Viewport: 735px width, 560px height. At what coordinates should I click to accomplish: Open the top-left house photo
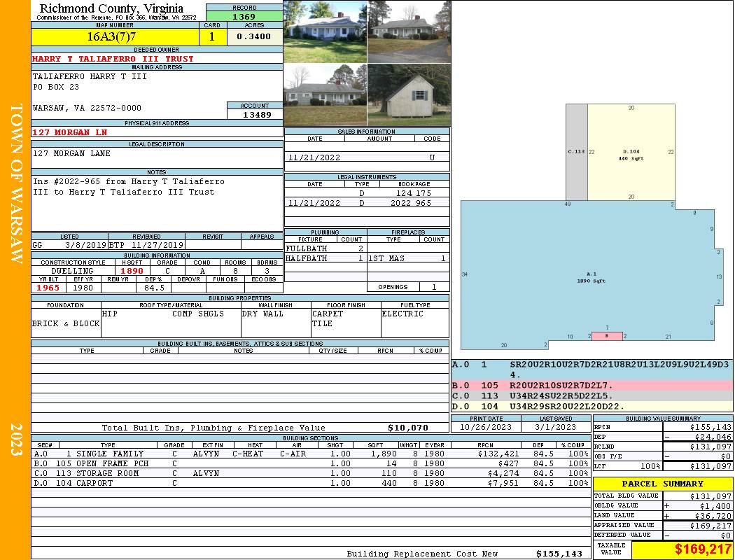(x=325, y=31)
